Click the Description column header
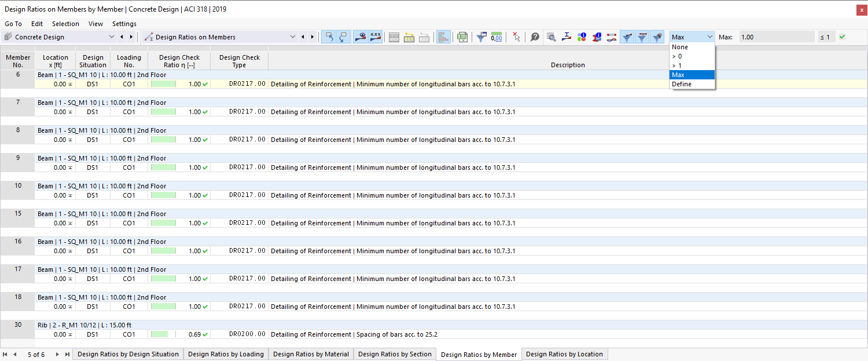Viewport: 868px width, 361px height. [568, 61]
